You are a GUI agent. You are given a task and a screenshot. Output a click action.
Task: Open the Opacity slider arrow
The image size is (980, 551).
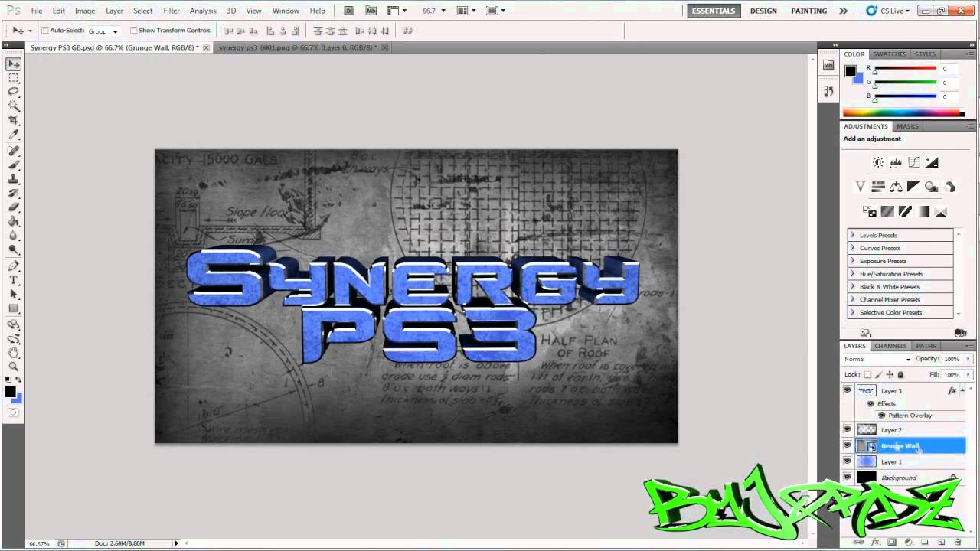click(966, 359)
